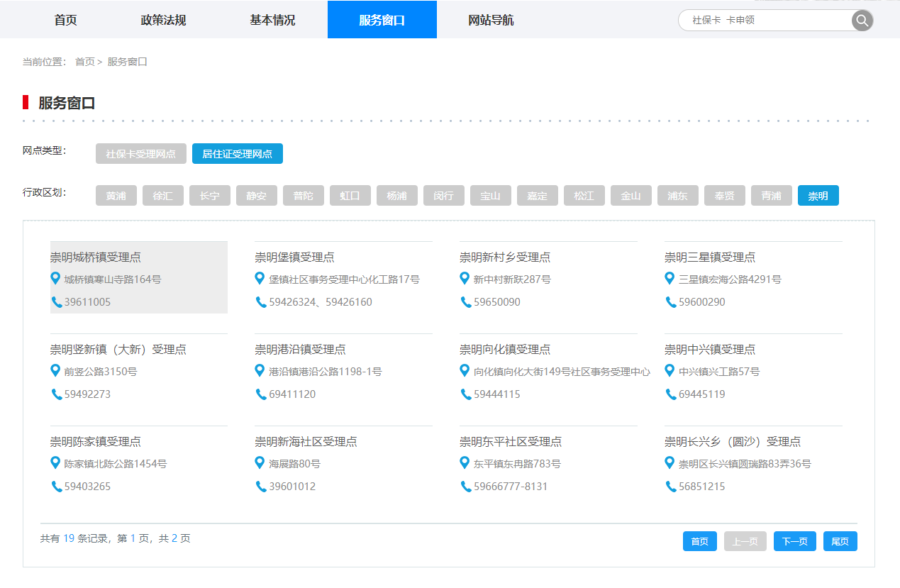Choose the 浦东 district button
900x588 pixels.
point(678,196)
